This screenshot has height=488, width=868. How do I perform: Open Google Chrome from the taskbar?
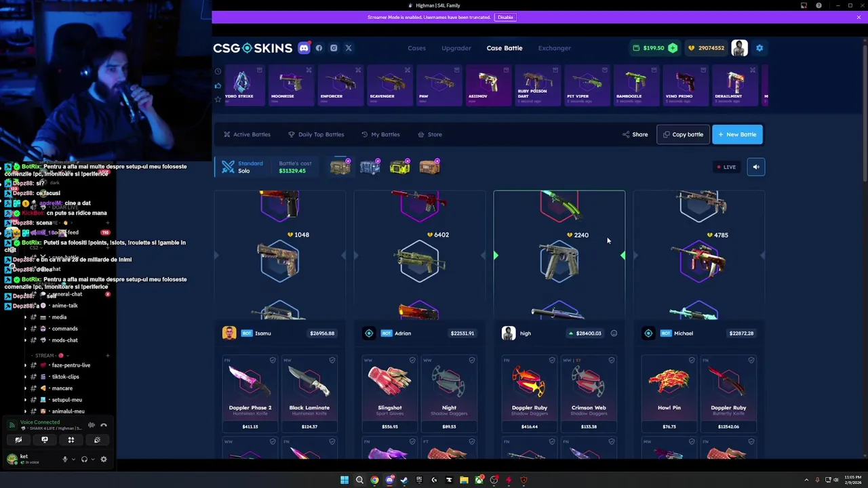coord(374,480)
